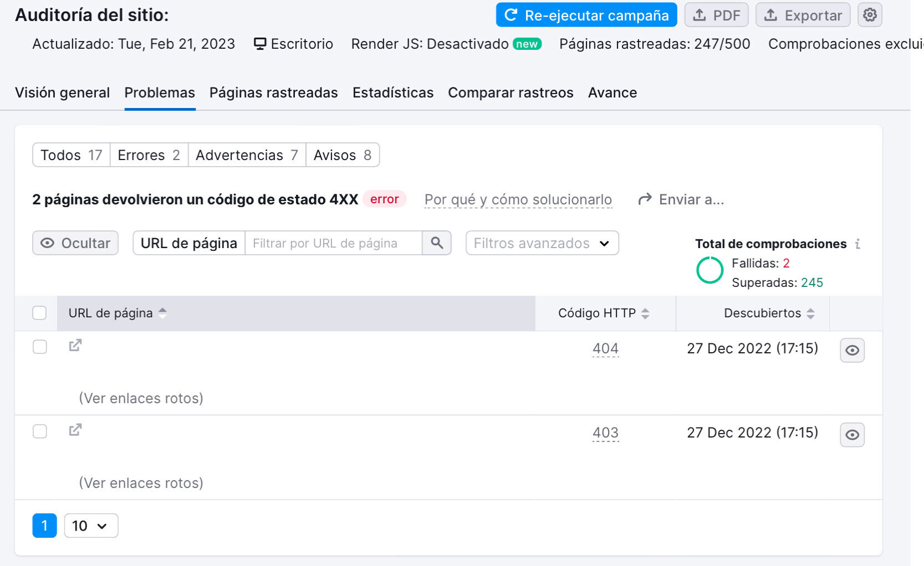Click the Filtrar por URL input field
Viewport: 924px width, 566px height.
(x=333, y=243)
